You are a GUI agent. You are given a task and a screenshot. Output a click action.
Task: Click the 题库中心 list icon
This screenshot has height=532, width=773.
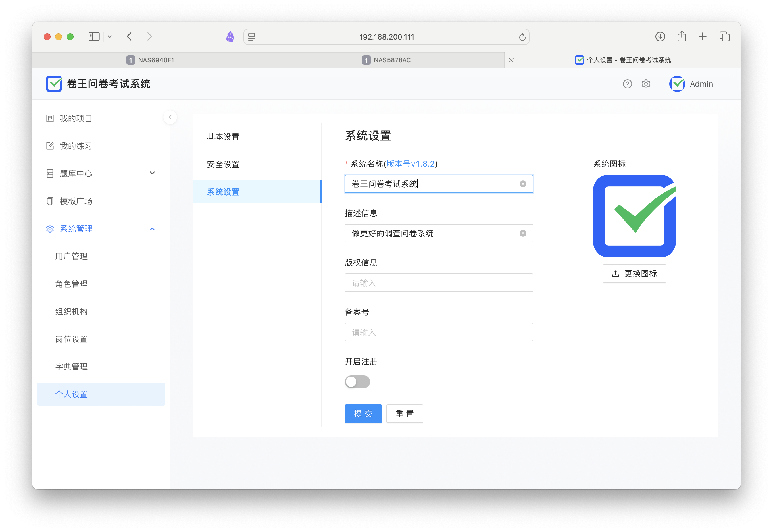pyautogui.click(x=50, y=173)
